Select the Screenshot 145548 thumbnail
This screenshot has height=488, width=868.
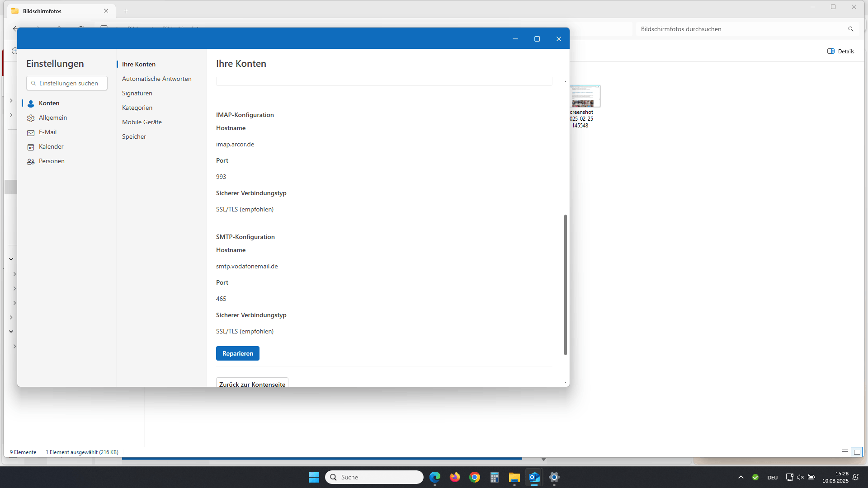coord(585,96)
